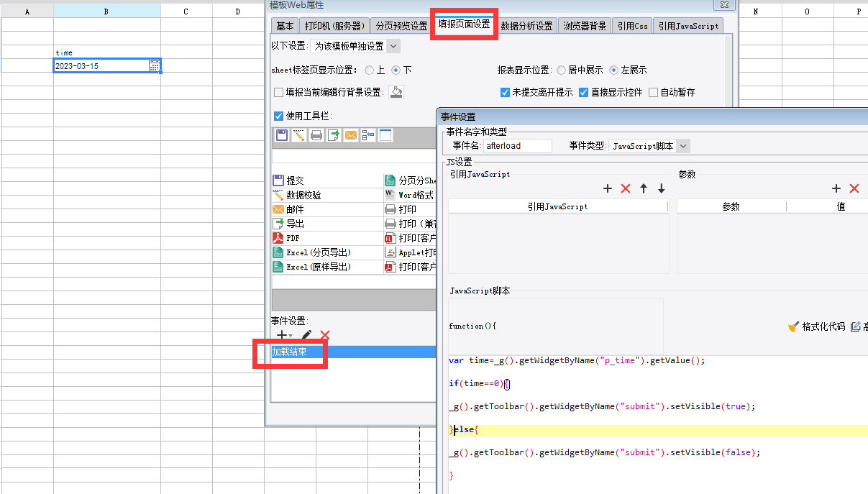
Task: Open background color fill picker for edit row
Action: pos(396,92)
